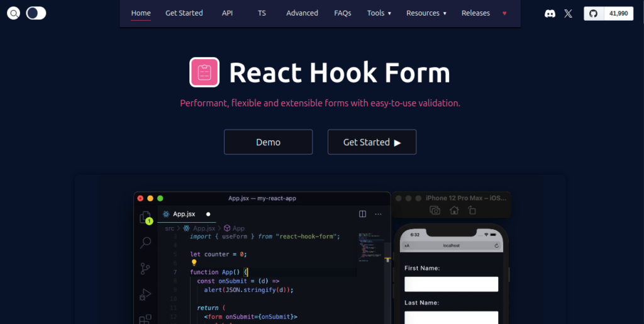The height and width of the screenshot is (324, 644).
Task: Click the React Hook Form heading text
Action: (x=340, y=73)
